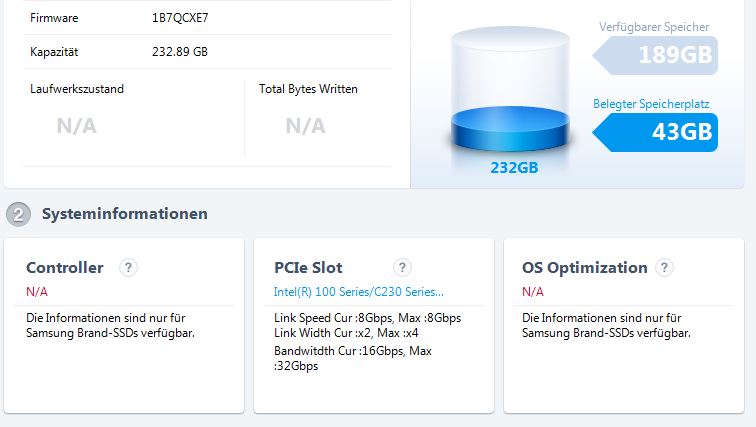Select the Firmware 1B7QCXE7 value
This screenshot has width=756, height=427.
[x=180, y=18]
